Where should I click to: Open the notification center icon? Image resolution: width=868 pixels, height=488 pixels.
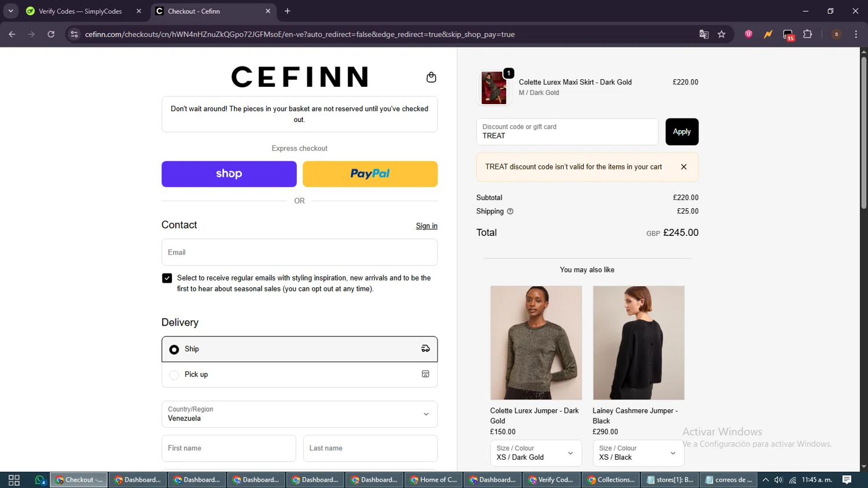[847, 480]
